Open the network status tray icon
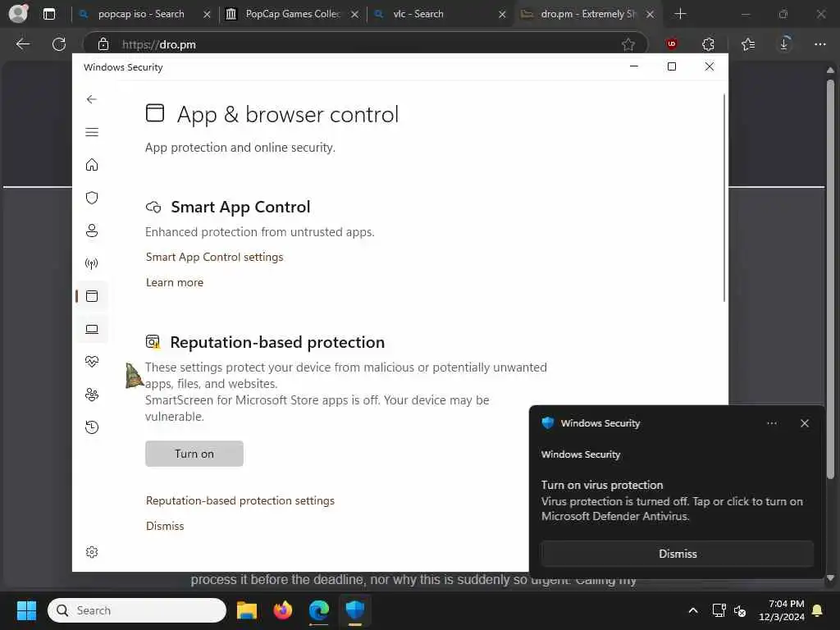The width and height of the screenshot is (840, 630). [x=719, y=610]
